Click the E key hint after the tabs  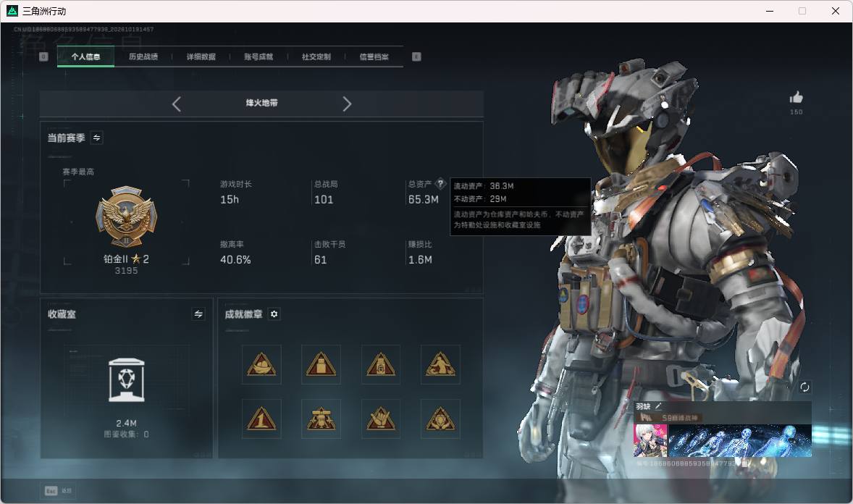pyautogui.click(x=416, y=56)
